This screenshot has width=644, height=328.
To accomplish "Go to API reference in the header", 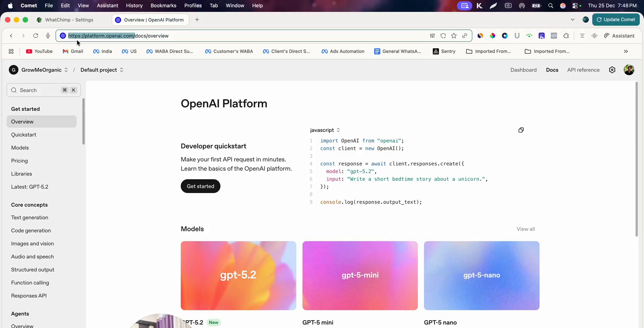I will pos(583,70).
